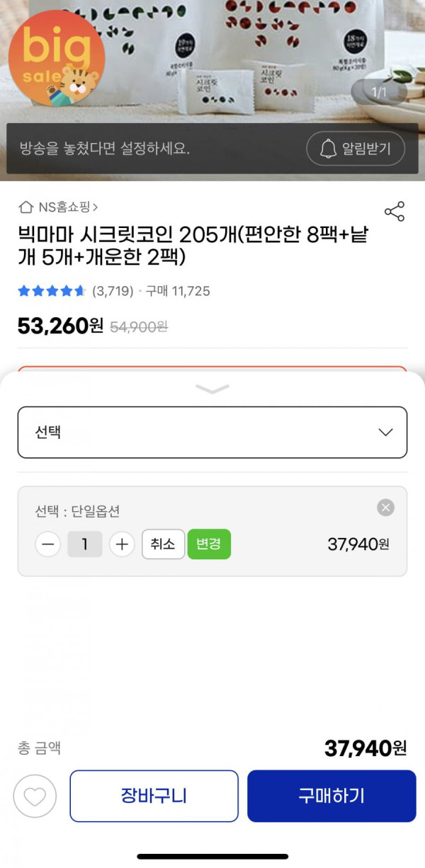
Task: Tap the 취소 button
Action: (163, 544)
